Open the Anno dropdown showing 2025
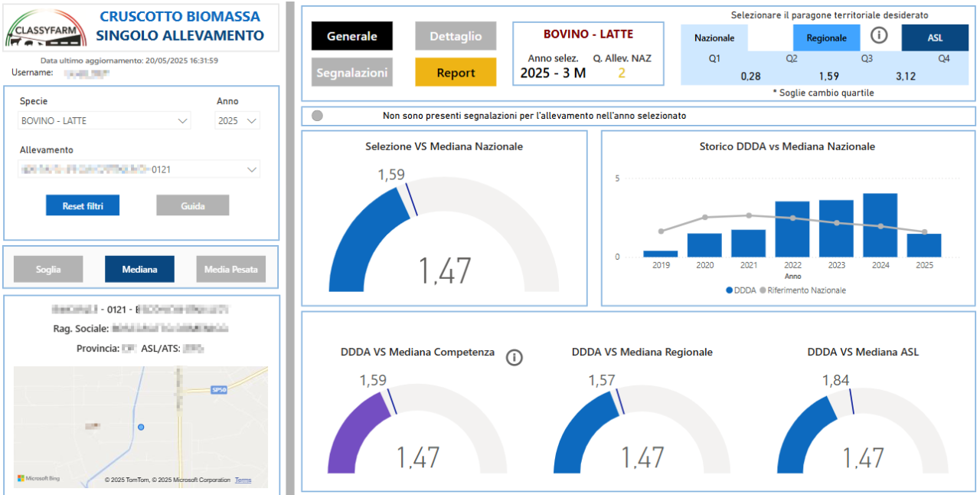The image size is (980, 495). (238, 120)
